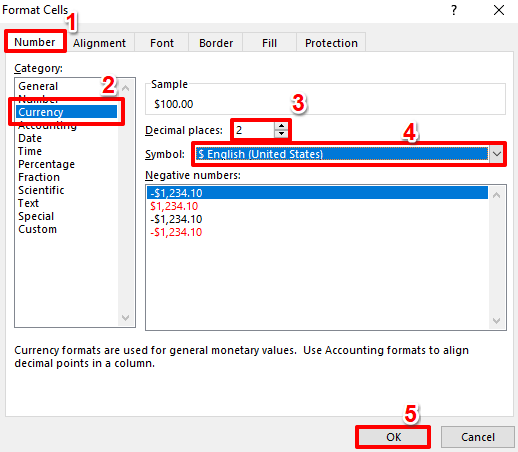Viewport: 518px width, 452px height.
Task: Confirm with the OK button
Action: click(393, 437)
